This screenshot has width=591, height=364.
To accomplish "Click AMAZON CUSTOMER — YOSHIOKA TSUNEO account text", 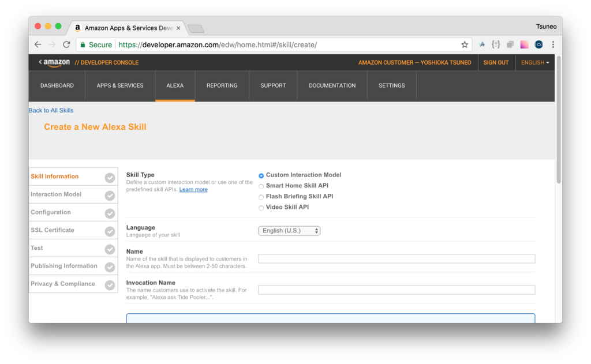I will 414,62.
